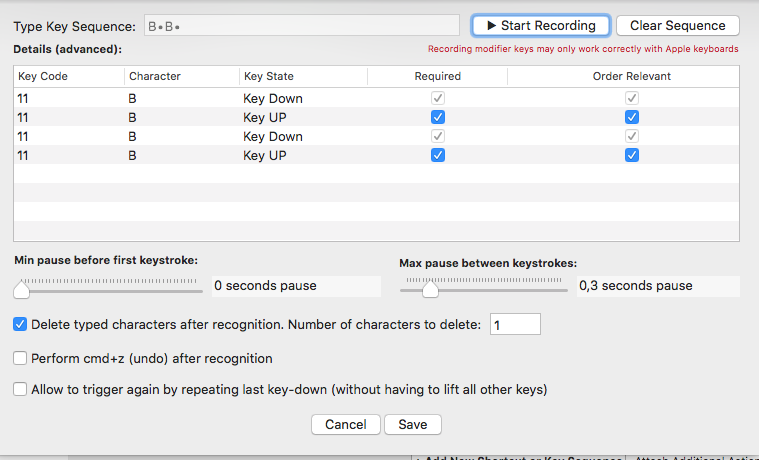Select the second Key Down table row
The height and width of the screenshot is (460, 759).
pos(200,136)
